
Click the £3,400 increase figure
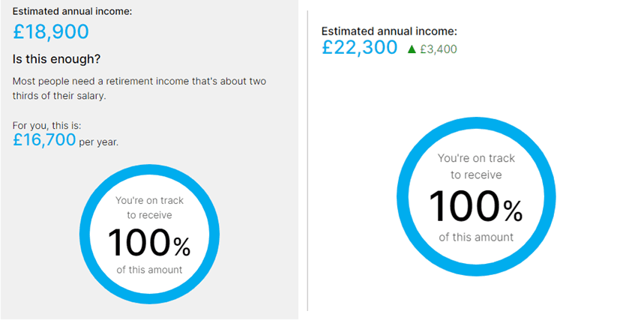(x=439, y=49)
